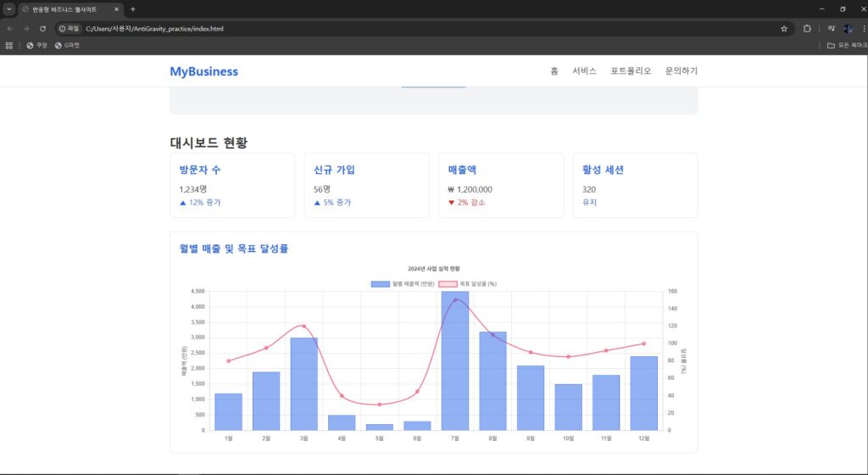Click the 2% 감소 indicator
The width and height of the screenshot is (868, 475).
click(x=467, y=203)
